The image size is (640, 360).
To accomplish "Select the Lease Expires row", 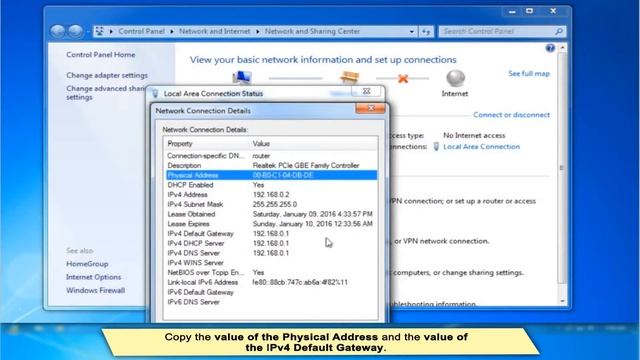I will (271, 224).
